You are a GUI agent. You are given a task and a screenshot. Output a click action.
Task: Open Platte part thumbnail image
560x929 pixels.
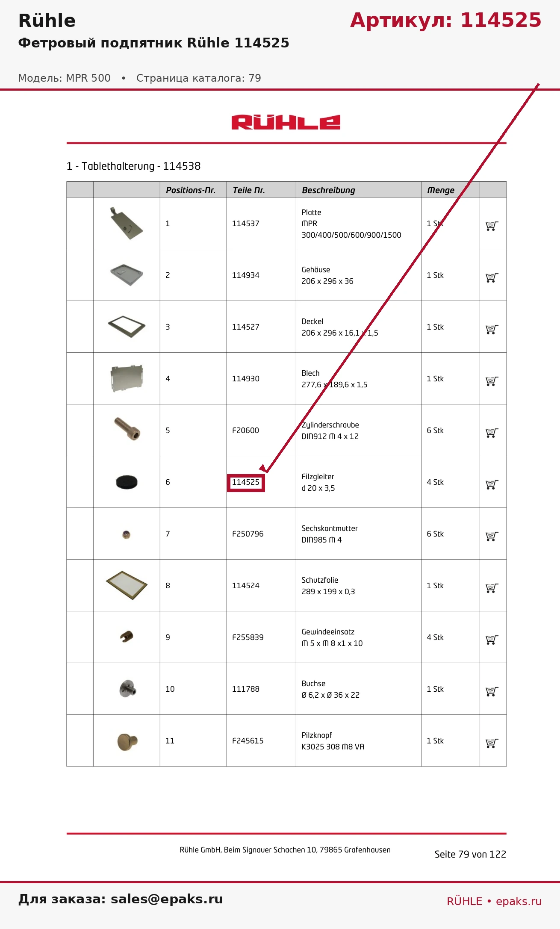click(x=127, y=223)
